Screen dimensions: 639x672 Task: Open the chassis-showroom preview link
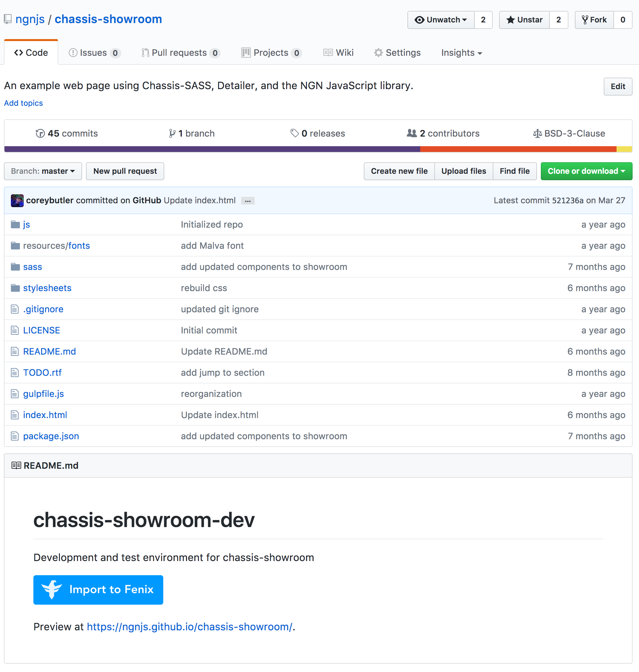point(190,626)
